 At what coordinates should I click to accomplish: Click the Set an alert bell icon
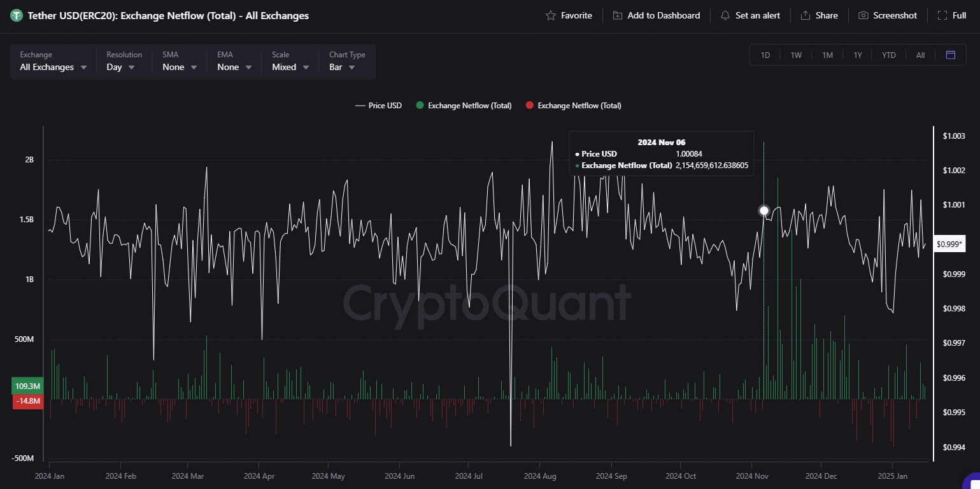(725, 15)
